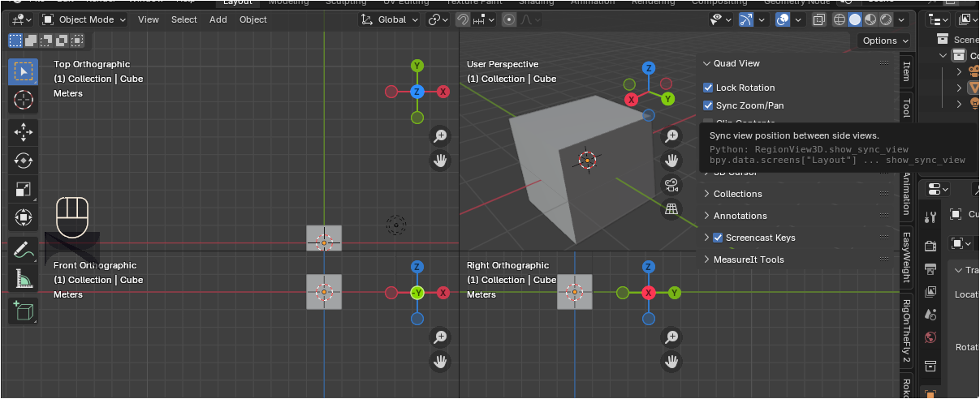Click zoom magnifier in User Perspective view
The image size is (980, 399).
click(671, 136)
